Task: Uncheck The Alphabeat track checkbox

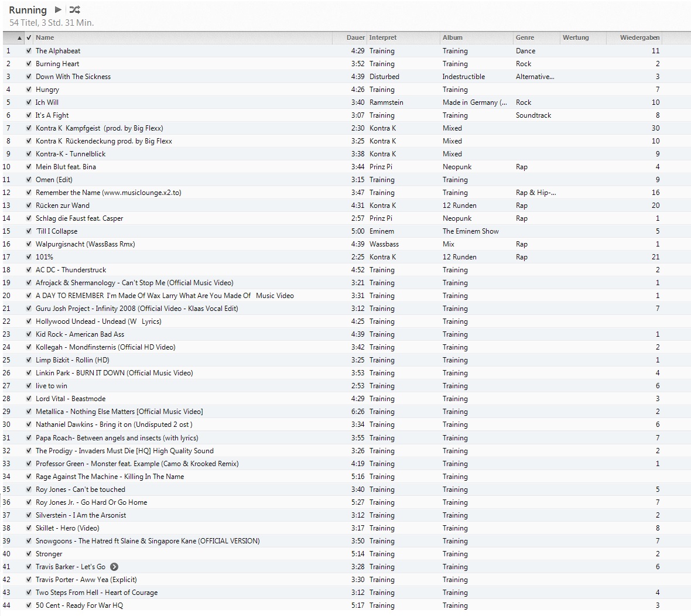Action: [29, 51]
